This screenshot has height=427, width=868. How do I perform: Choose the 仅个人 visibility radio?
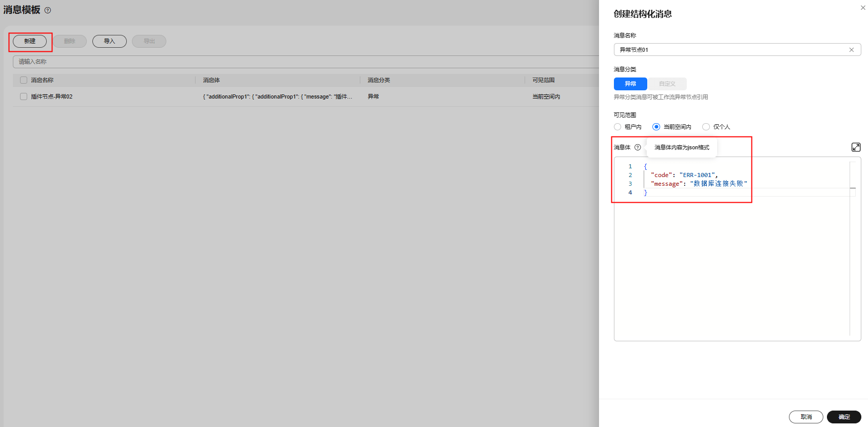point(706,127)
